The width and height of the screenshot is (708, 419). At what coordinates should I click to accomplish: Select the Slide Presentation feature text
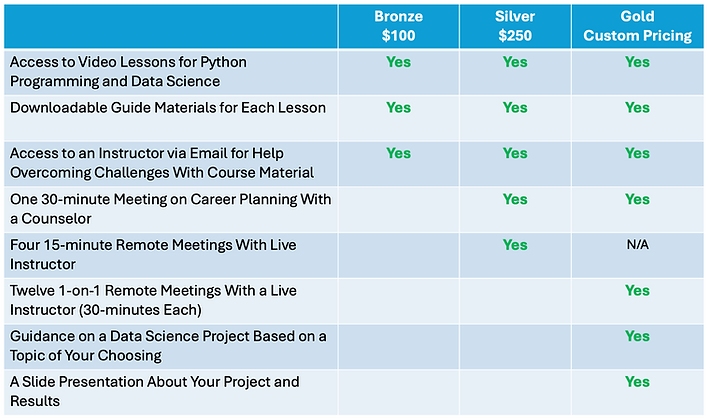(x=154, y=391)
